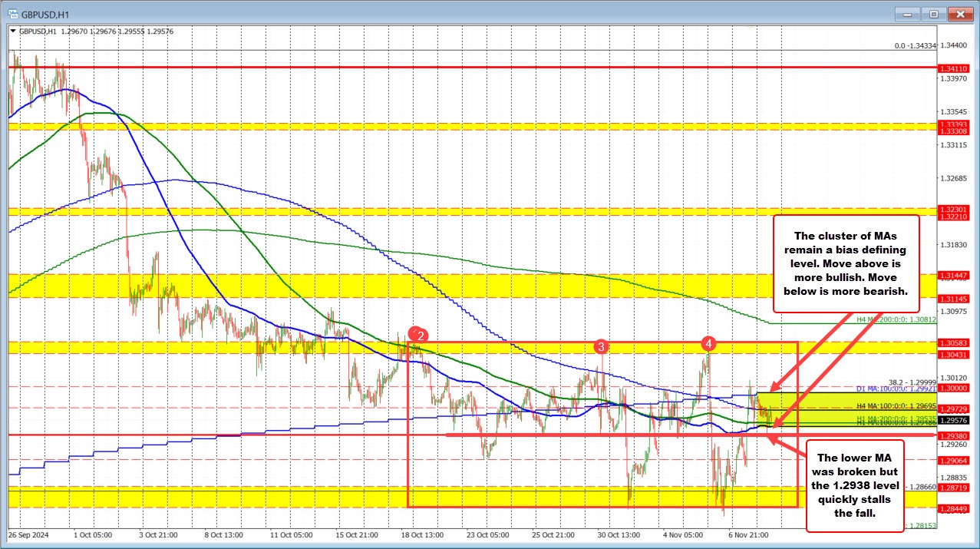Image resolution: width=980 pixels, height=549 pixels.
Task: Select the GBPUSD,H1 title bar tab
Action: pos(46,13)
